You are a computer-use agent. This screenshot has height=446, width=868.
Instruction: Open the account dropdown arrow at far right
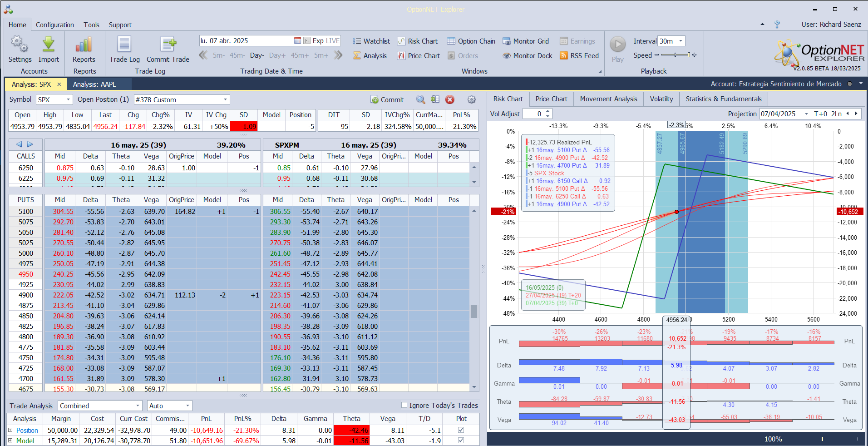click(x=861, y=84)
